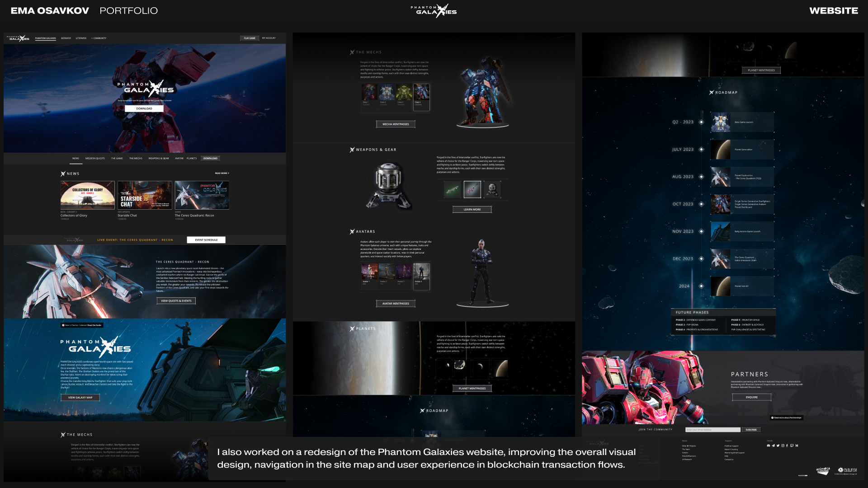Open the Phantom Galaxies nav tab

pos(46,38)
